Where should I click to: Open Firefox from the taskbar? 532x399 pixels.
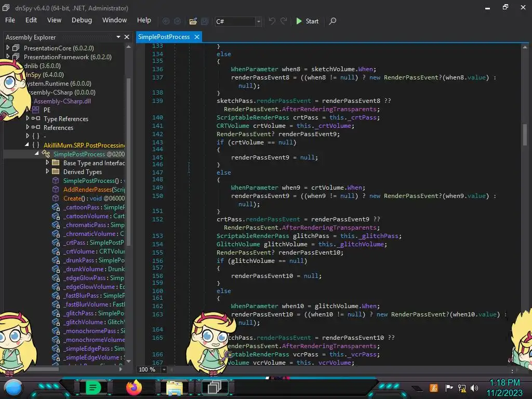coord(134,388)
